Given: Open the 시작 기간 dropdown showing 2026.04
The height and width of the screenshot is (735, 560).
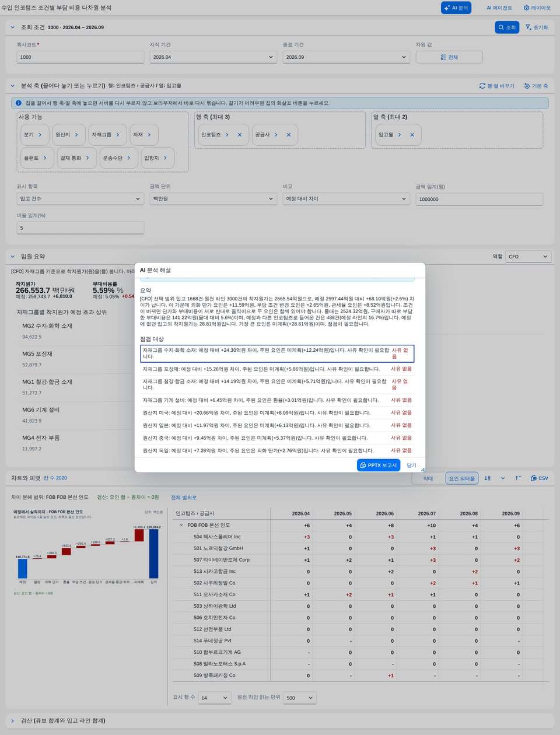Looking at the screenshot, I should click(x=213, y=57).
